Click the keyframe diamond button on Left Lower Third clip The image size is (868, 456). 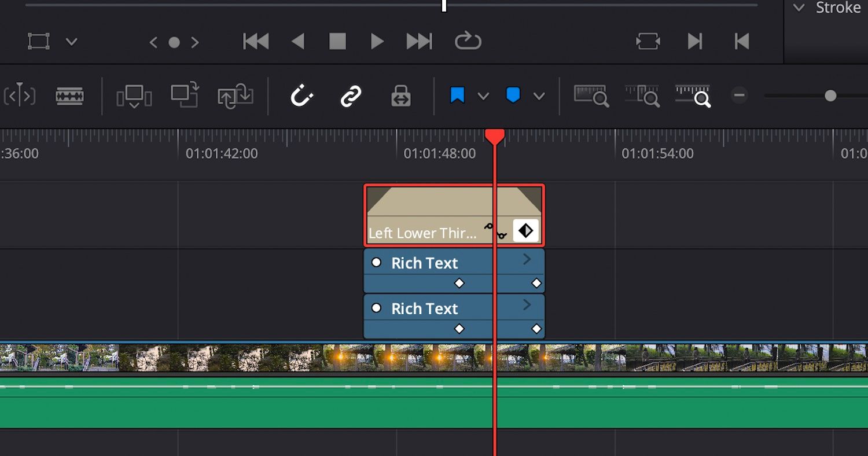point(525,231)
